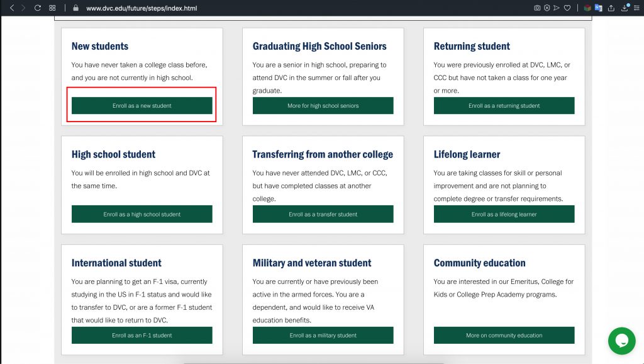Viewport: 644px width, 364px height.
Task: Reload the current page
Action: 37,8
